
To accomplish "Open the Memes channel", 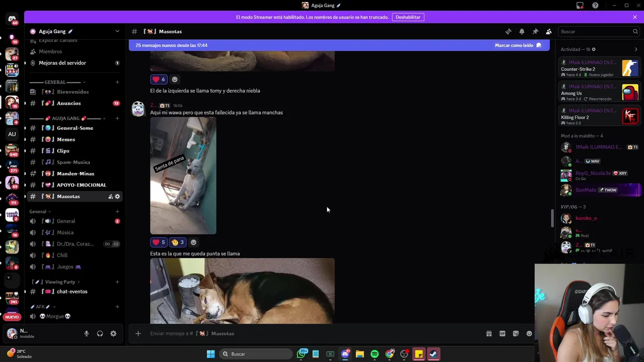I will coord(75,139).
